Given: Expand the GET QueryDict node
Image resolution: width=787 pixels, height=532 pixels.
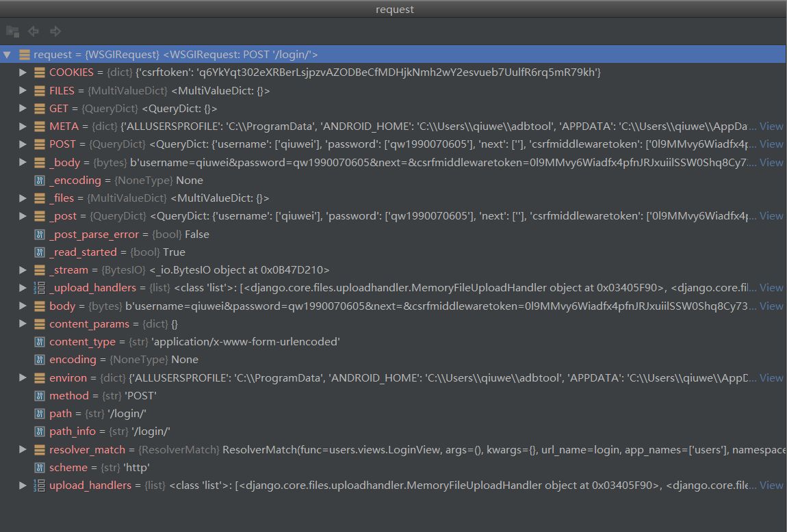Looking at the screenshot, I should pyautogui.click(x=23, y=108).
